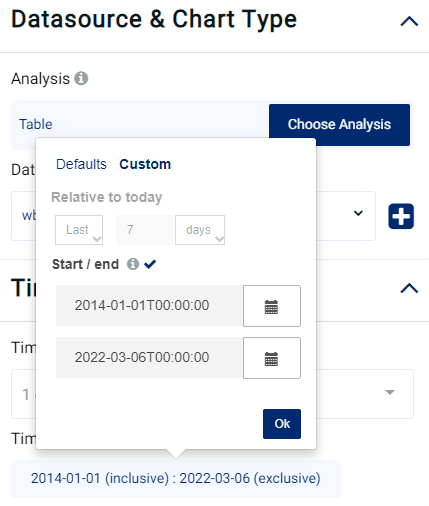429x506 pixels.
Task: Click the Table analysis link
Action: 36,124
